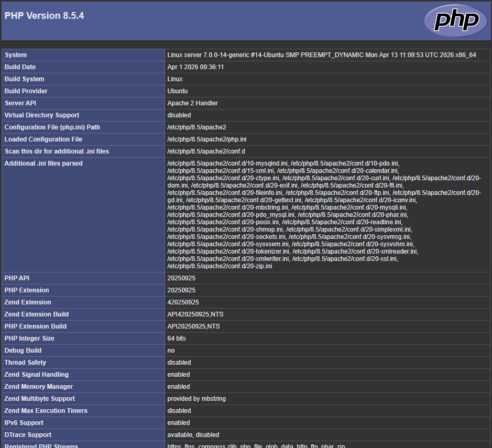The image size is (492, 448).
Task: Click the Build Date label
Action: pyautogui.click(x=20, y=67)
